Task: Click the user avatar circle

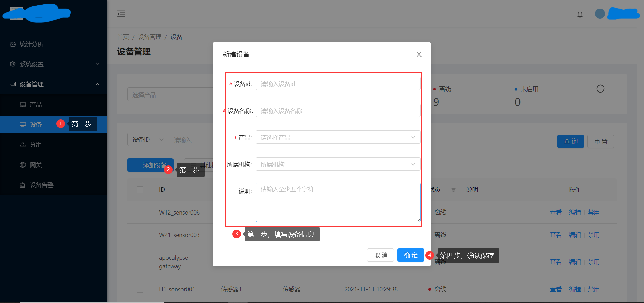Action: coord(600,14)
